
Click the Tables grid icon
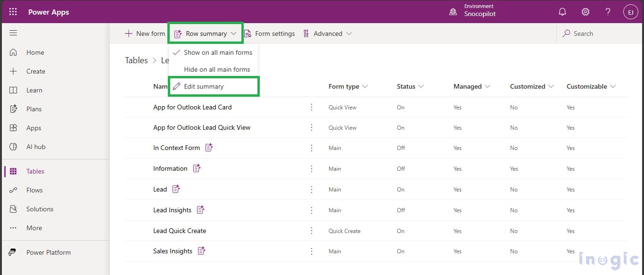[13, 171]
